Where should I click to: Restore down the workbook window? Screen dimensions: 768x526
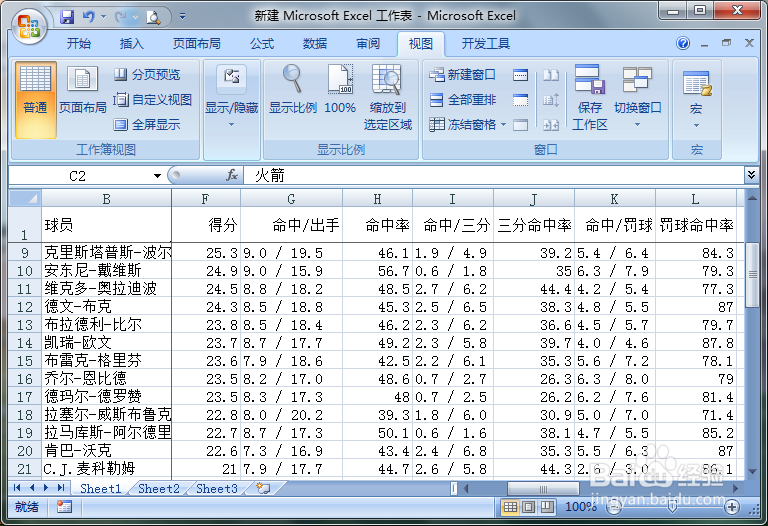726,43
